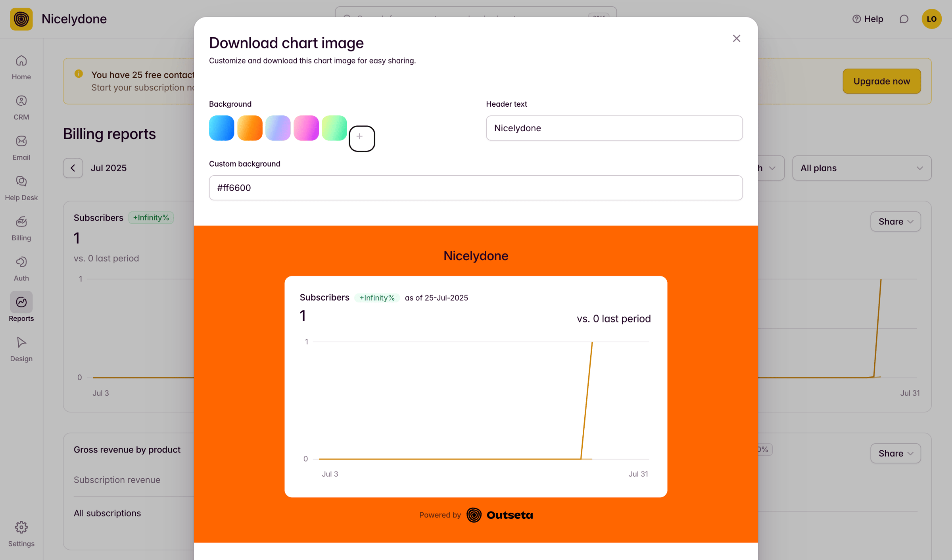Open Auth in the sidebar
This screenshot has width=952, height=560.
(21, 268)
